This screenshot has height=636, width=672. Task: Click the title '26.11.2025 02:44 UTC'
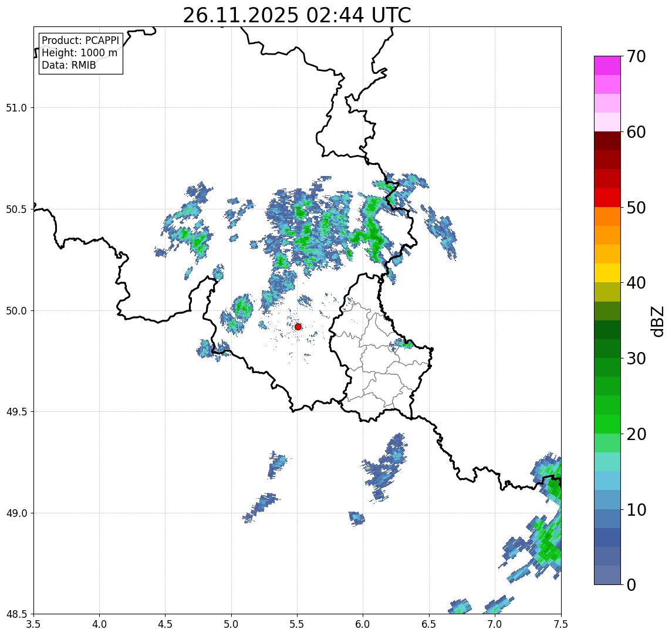pos(297,15)
